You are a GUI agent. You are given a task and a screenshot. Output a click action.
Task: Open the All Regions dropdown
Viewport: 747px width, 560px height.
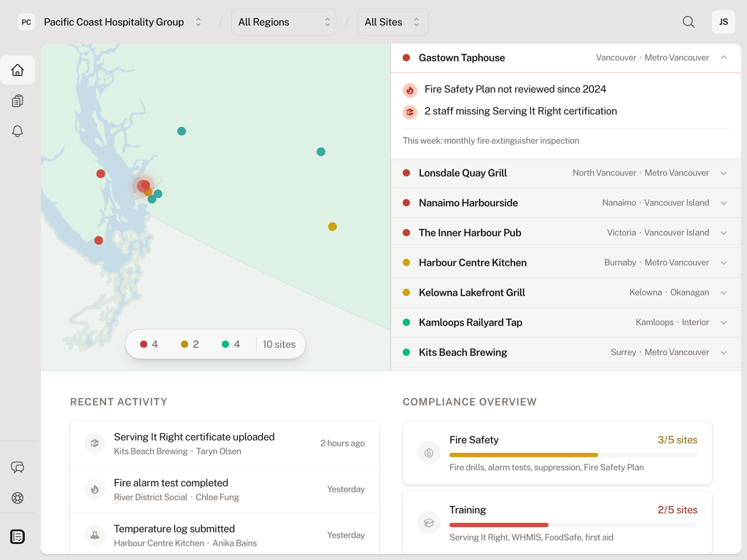pyautogui.click(x=283, y=22)
